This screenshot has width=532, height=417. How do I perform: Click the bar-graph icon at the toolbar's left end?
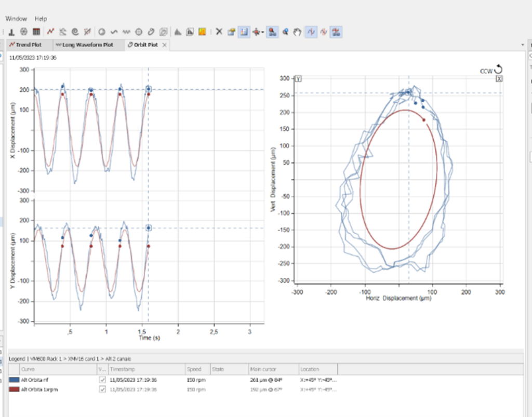[x=11, y=32]
